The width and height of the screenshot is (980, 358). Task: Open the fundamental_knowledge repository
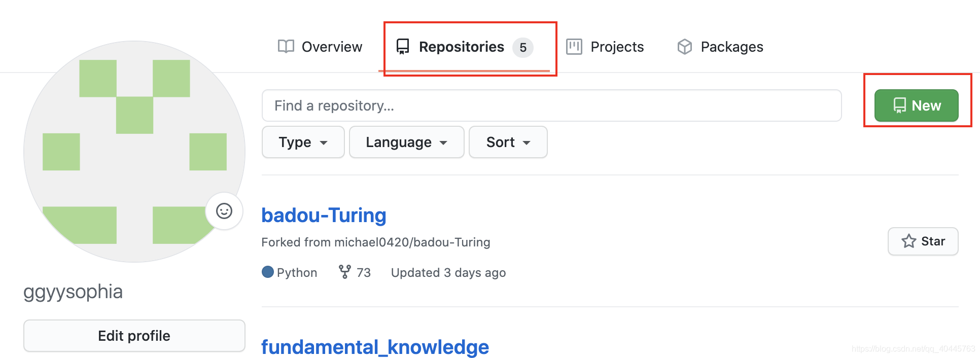[375, 347]
